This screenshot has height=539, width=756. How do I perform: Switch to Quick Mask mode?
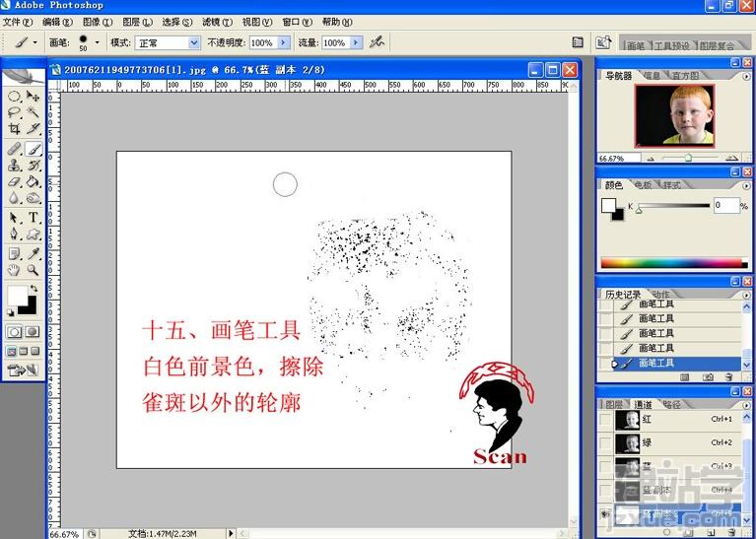[x=33, y=332]
